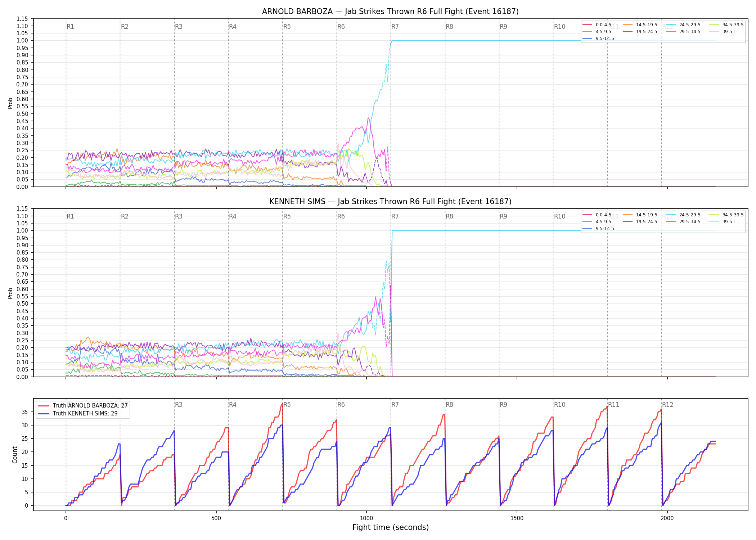This screenshot has width=756, height=540.
Task: Click the R3 round marker in the Count chart
Action: pyautogui.click(x=179, y=405)
